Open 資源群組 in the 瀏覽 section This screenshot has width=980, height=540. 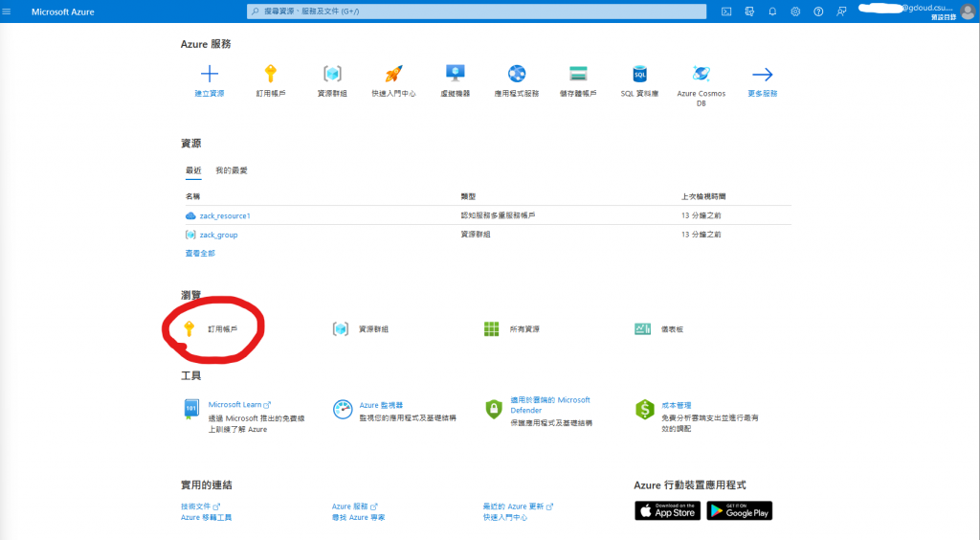click(373, 329)
